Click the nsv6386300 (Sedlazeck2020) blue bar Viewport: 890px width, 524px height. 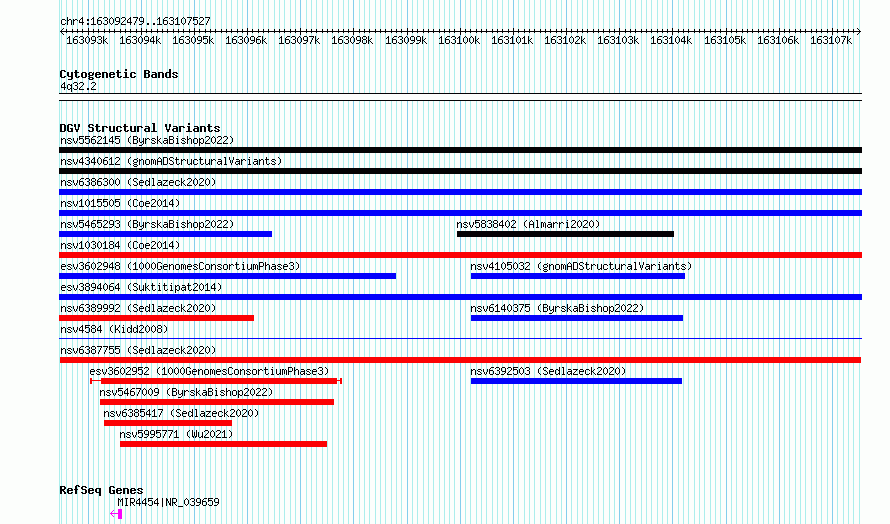[460, 192]
